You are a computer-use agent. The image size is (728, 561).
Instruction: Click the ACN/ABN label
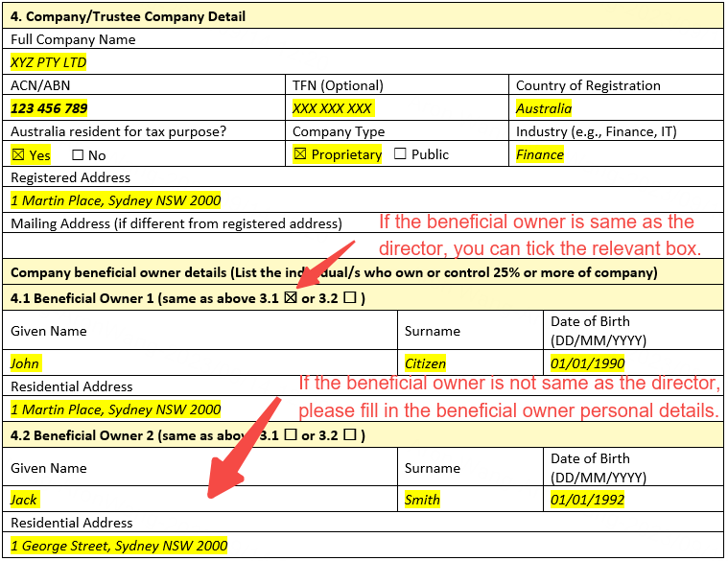(x=40, y=85)
